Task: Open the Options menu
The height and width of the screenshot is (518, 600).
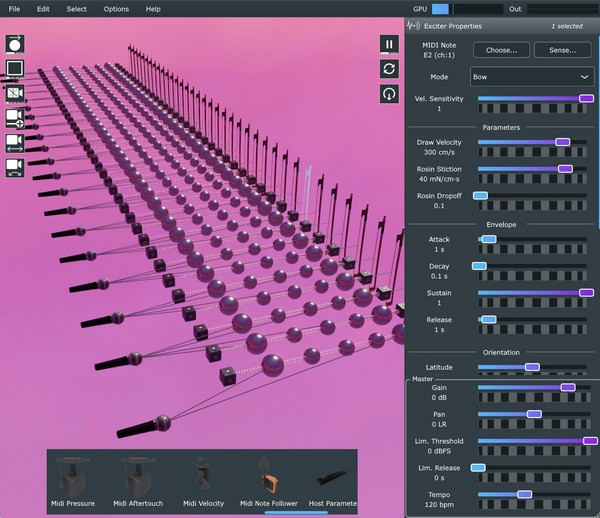Action: [x=116, y=9]
